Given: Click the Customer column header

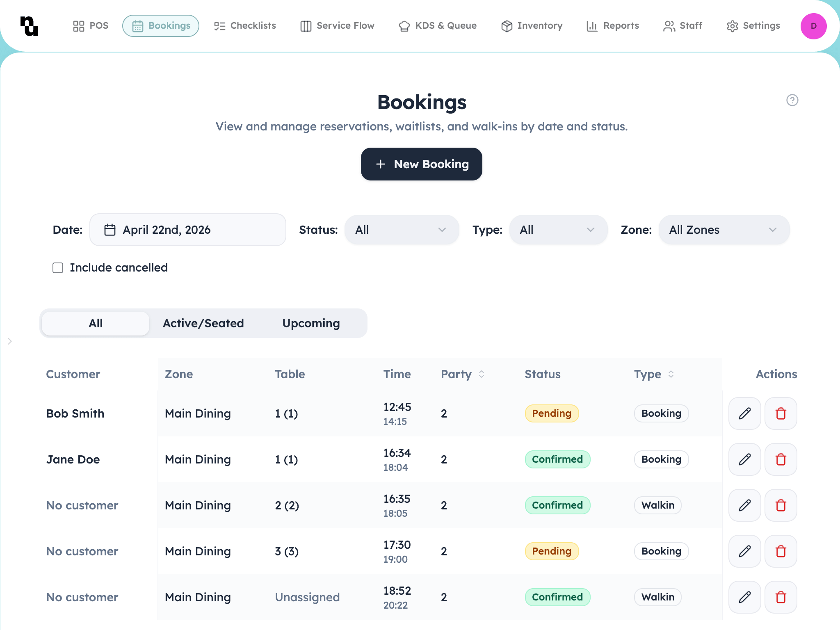Looking at the screenshot, I should 73,374.
